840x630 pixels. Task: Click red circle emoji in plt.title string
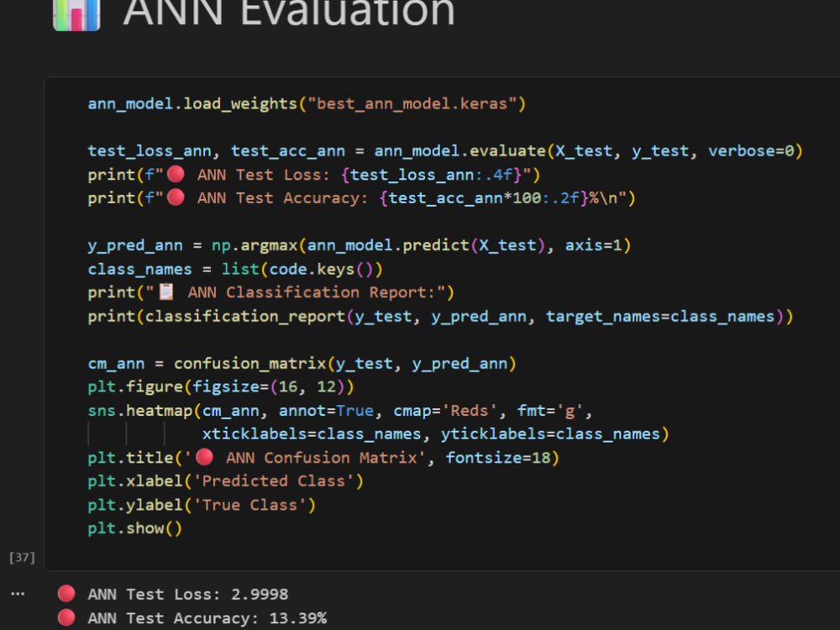click(205, 457)
